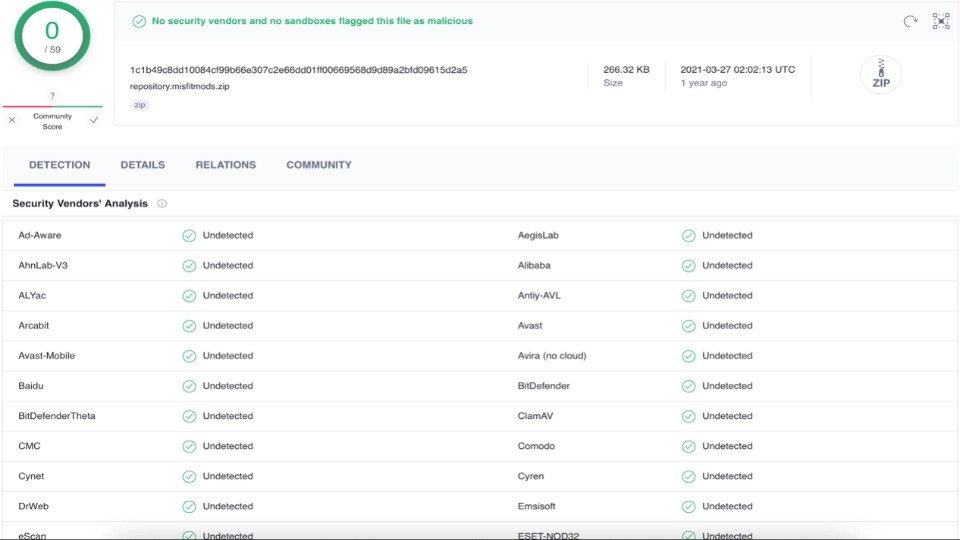Click the ClamAV vendor name
The image size is (960, 540).
[x=535, y=416]
